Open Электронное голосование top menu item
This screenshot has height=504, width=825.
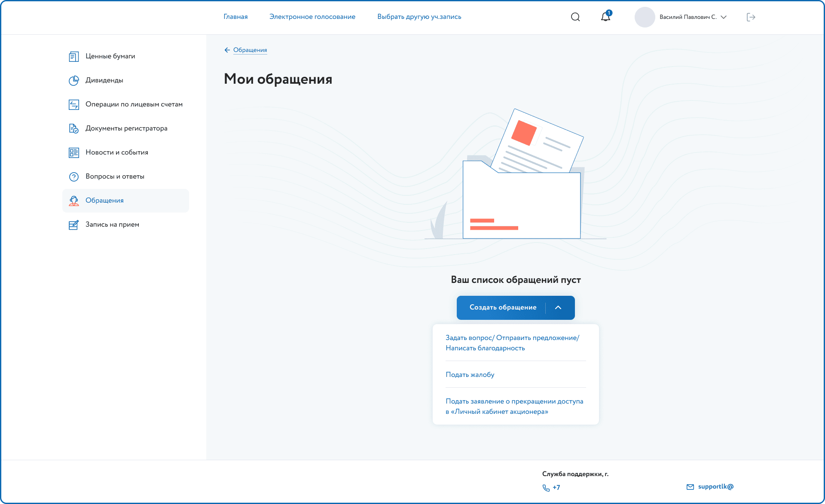(312, 17)
